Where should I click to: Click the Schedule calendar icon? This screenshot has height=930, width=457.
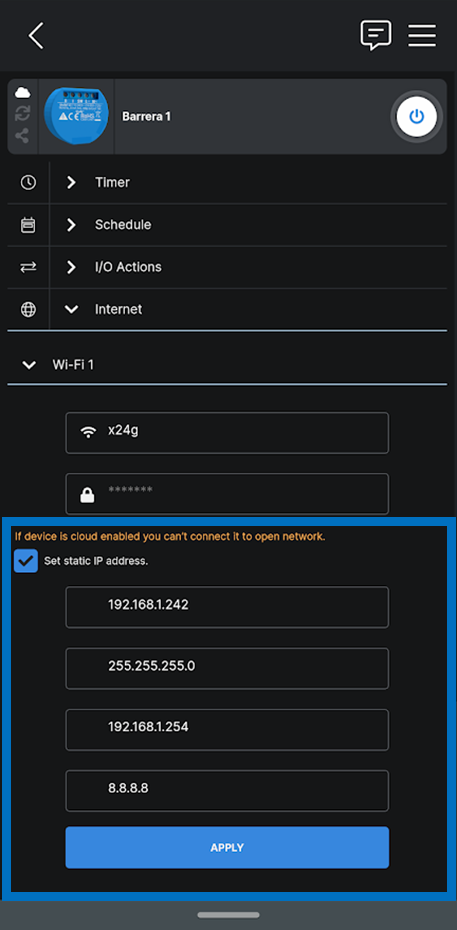[28, 225]
